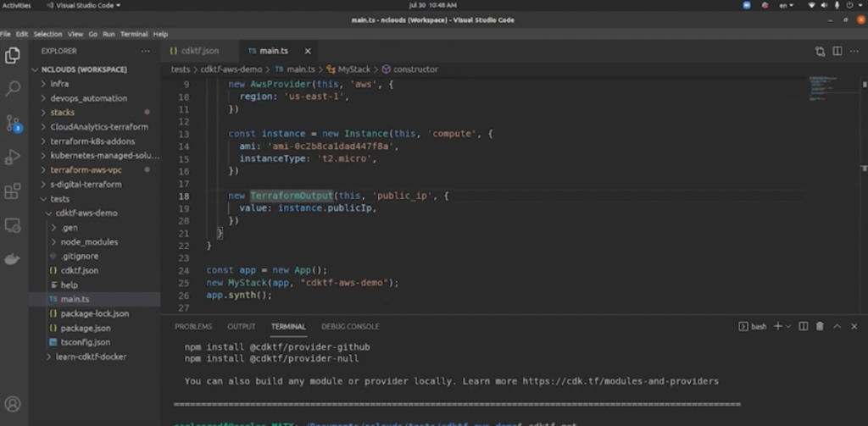Open package.json file
868x426 pixels.
click(x=95, y=328)
